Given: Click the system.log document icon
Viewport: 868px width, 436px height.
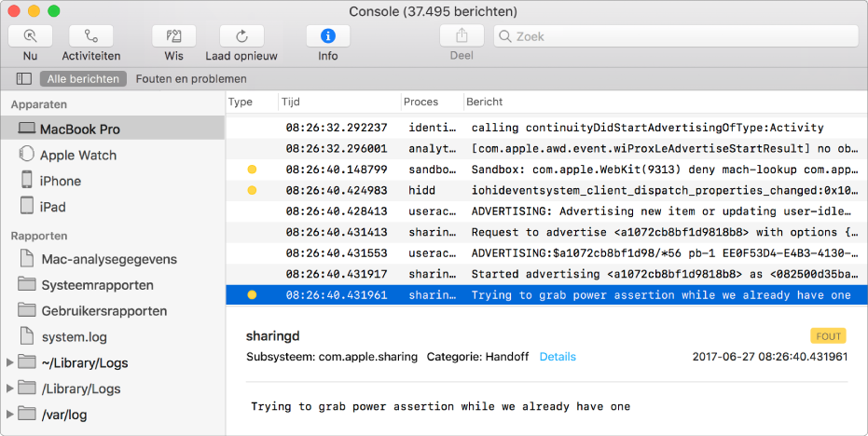Looking at the screenshot, I should pos(26,336).
